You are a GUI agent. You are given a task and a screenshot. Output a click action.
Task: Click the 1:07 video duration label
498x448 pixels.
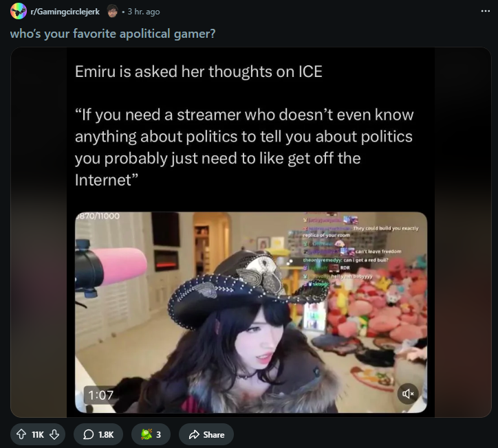[x=100, y=395]
